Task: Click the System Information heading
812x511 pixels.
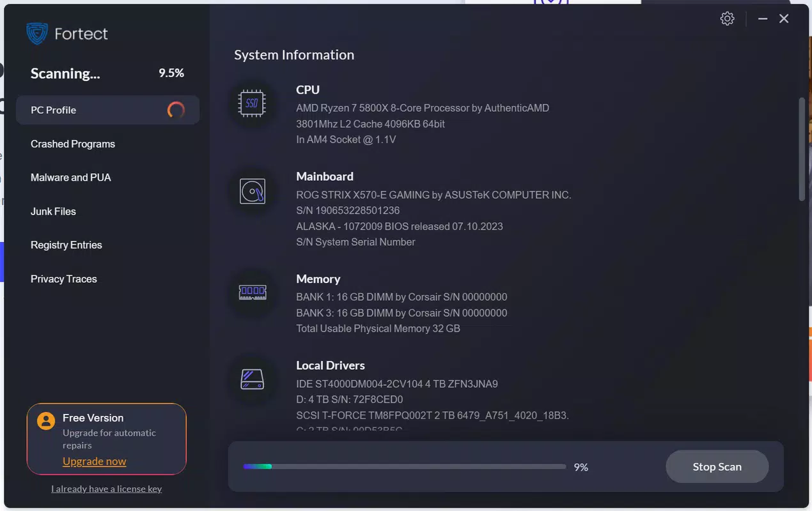Action: 294,55
